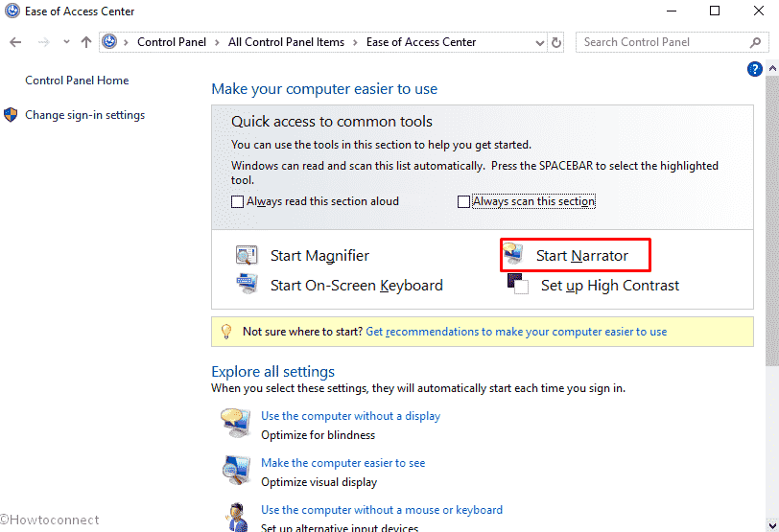Image resolution: width=779 pixels, height=532 pixels.
Task: Click the scrollbar up arrow
Action: (x=772, y=68)
